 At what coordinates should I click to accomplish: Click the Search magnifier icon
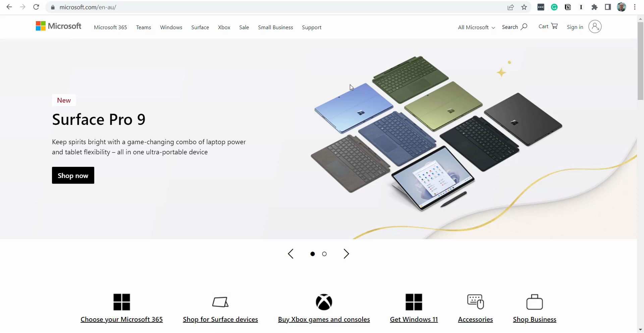pyautogui.click(x=524, y=27)
